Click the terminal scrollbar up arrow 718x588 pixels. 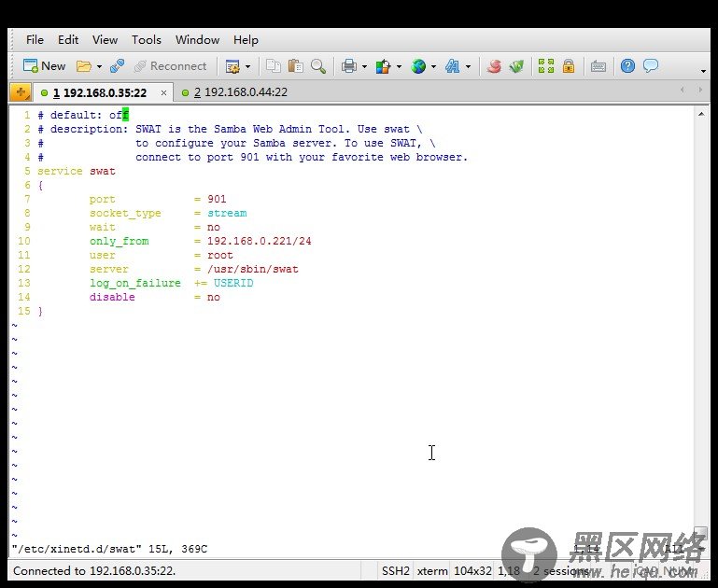tap(701, 114)
